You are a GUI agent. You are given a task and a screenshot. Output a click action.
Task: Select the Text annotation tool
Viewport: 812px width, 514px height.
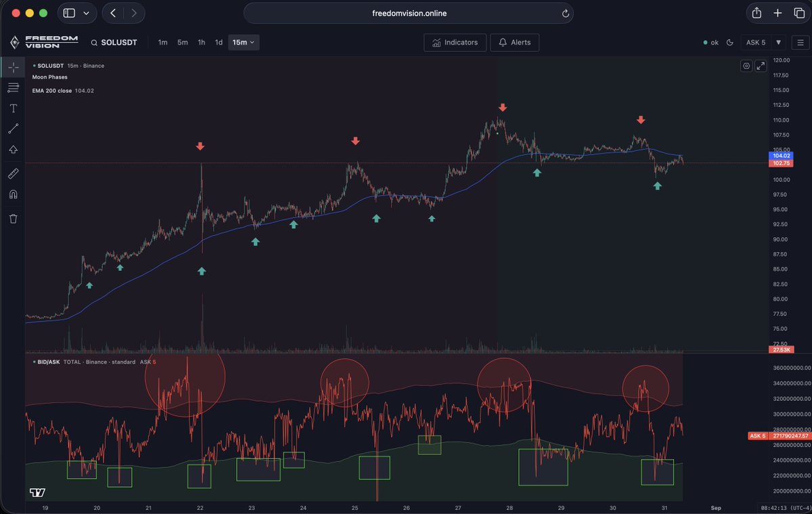13,108
